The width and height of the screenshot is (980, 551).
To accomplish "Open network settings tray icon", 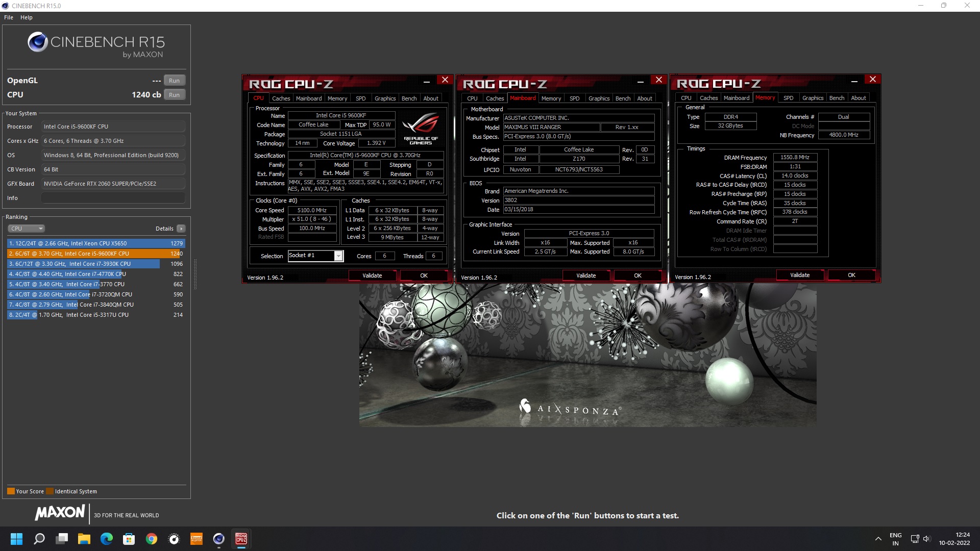I will [x=915, y=539].
